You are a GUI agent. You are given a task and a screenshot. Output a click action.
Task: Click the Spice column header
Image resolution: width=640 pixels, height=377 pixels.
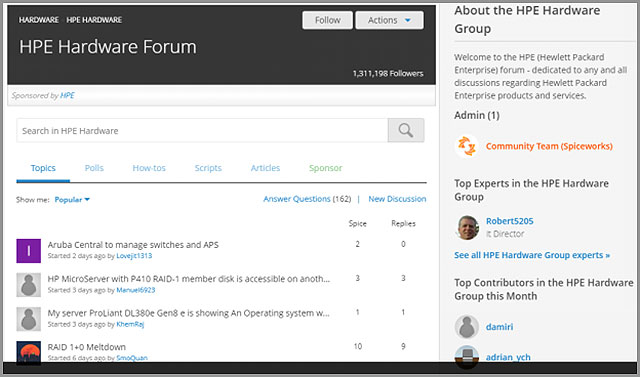coord(358,223)
